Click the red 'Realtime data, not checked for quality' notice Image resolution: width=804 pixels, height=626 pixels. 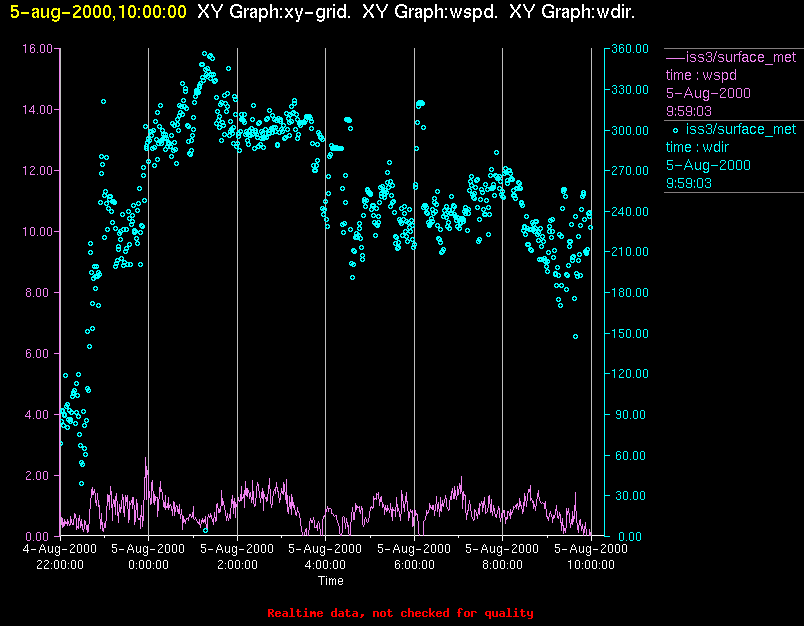(x=400, y=613)
